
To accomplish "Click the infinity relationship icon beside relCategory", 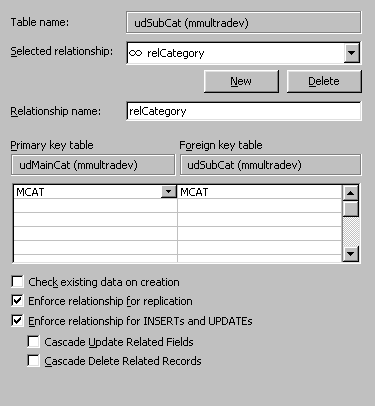I will (x=135, y=53).
